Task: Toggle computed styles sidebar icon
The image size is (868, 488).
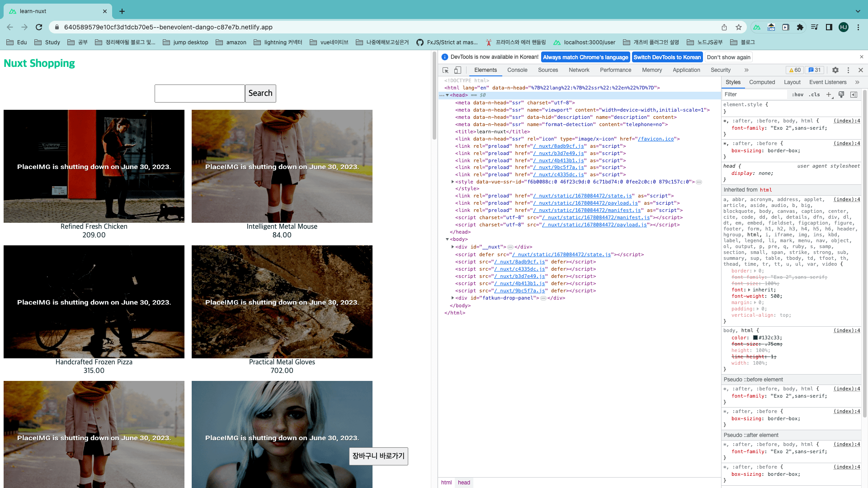Action: pos(854,94)
